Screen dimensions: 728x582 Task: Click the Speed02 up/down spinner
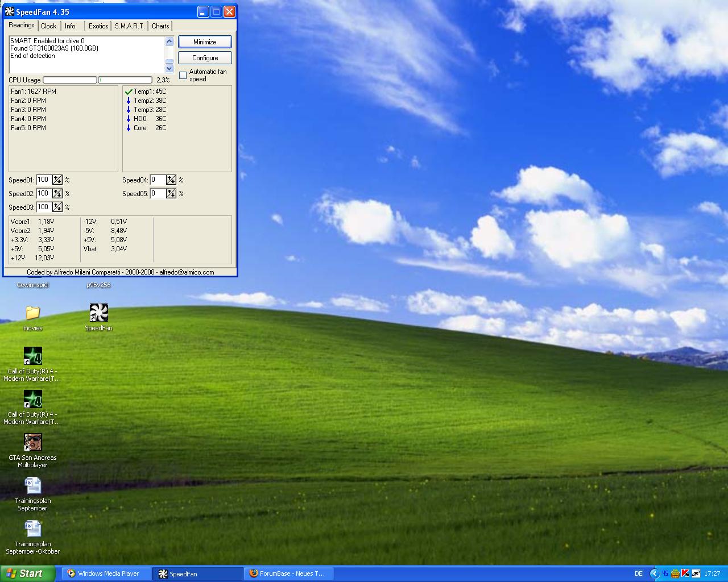click(57, 193)
